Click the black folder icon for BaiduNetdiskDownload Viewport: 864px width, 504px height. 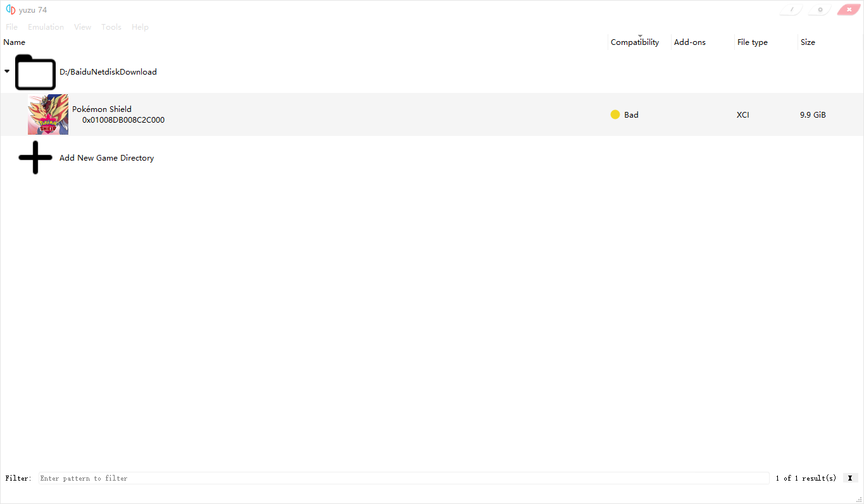pyautogui.click(x=35, y=72)
